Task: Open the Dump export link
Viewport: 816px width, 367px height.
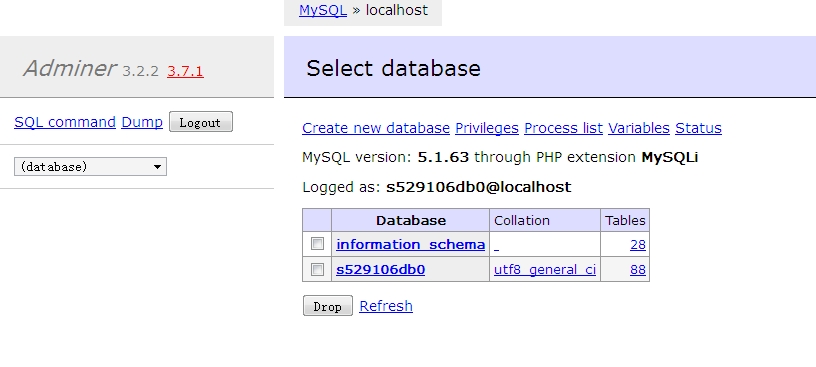Action: [x=142, y=122]
